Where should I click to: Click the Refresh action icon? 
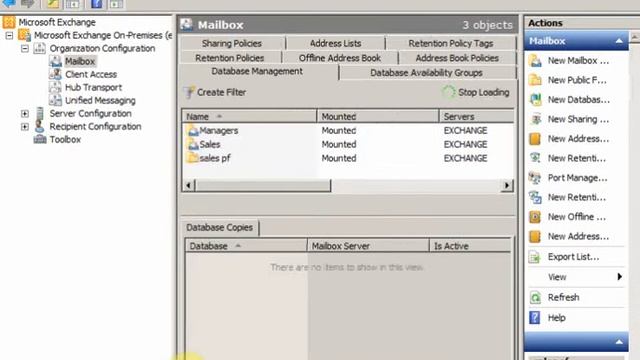click(x=535, y=297)
